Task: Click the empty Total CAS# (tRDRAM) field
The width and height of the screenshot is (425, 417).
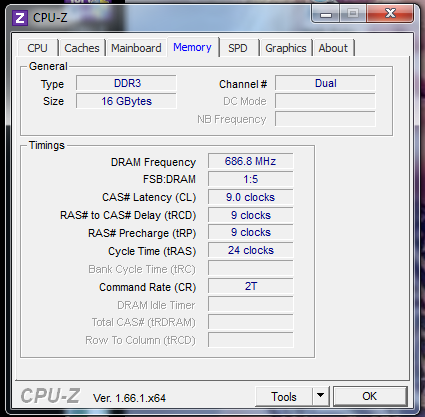Action: point(251,322)
